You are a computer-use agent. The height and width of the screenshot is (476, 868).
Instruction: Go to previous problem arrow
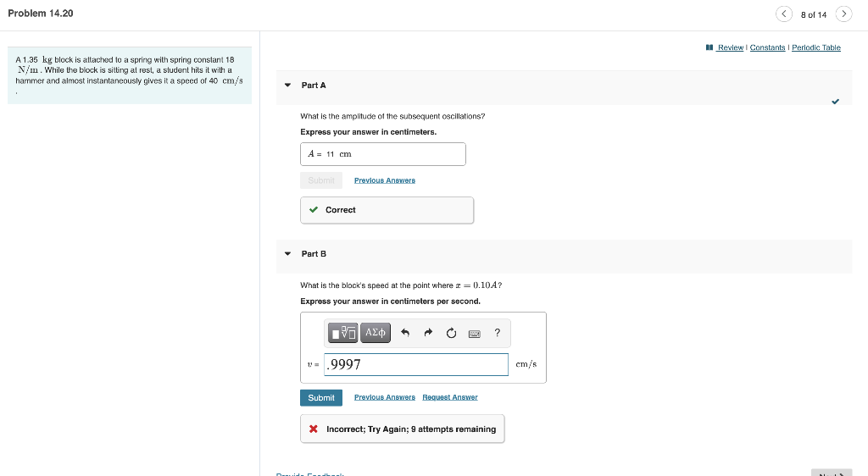coord(784,14)
